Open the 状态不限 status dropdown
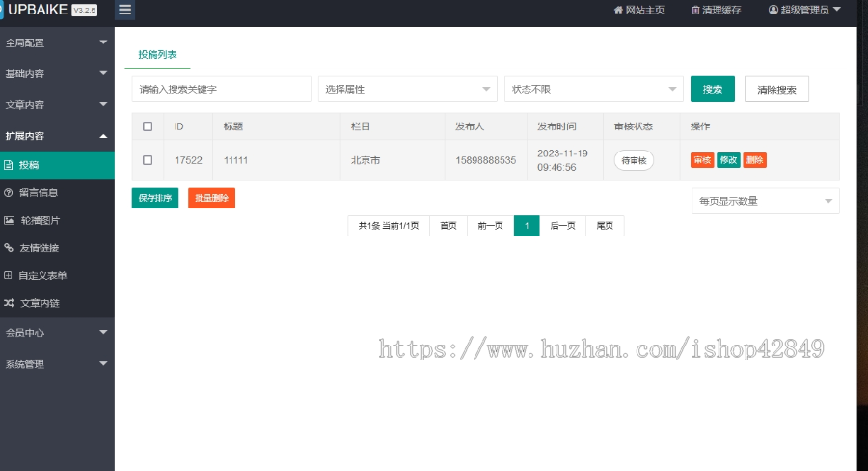This screenshot has width=868, height=471. (x=594, y=89)
